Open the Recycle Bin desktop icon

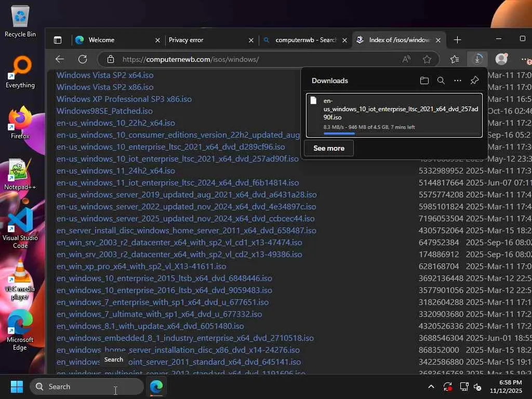click(x=20, y=21)
